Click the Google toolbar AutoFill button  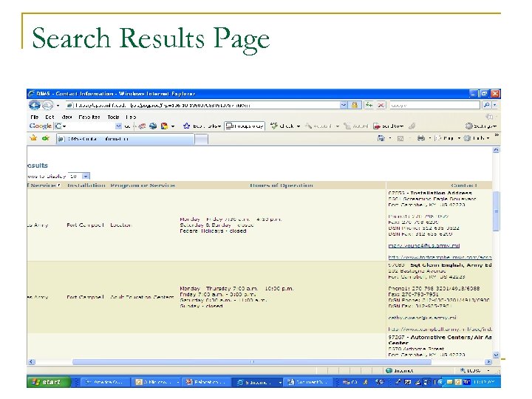coord(356,126)
